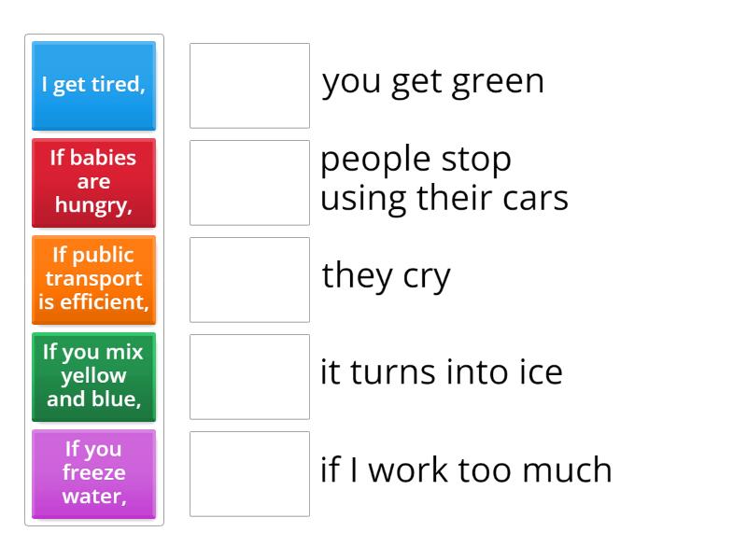Choose the empty box next to "it turns into ice"
Viewport: 747px width, 560px height.
tap(250, 377)
